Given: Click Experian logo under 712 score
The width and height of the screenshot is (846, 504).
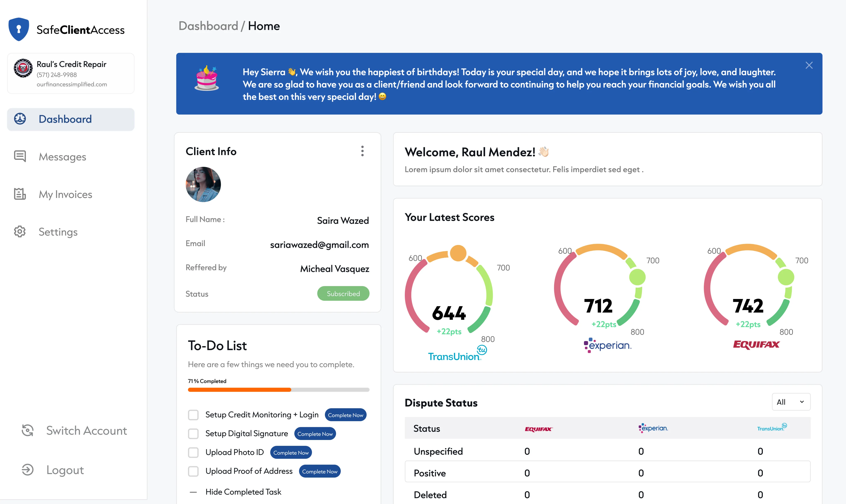Looking at the screenshot, I should [607, 345].
